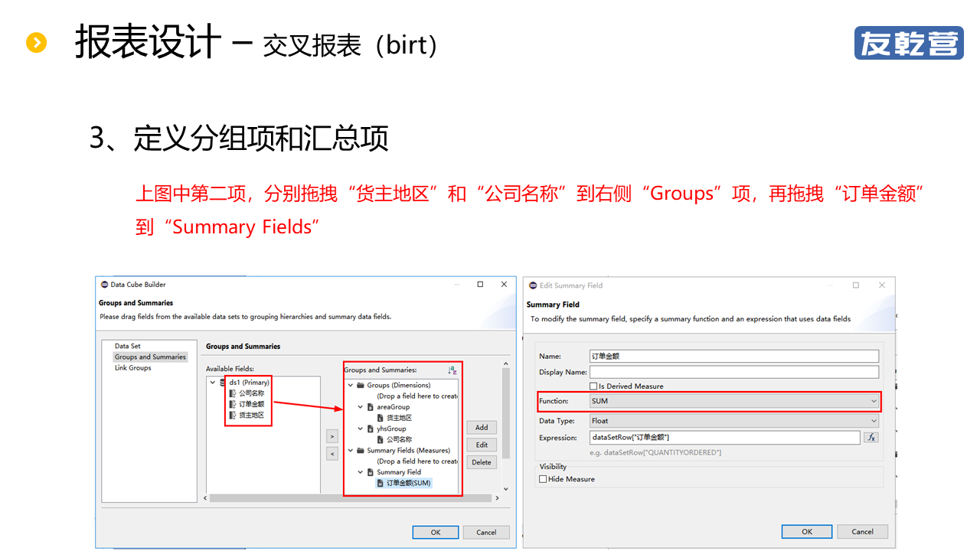Click the < move-left button

point(332,454)
